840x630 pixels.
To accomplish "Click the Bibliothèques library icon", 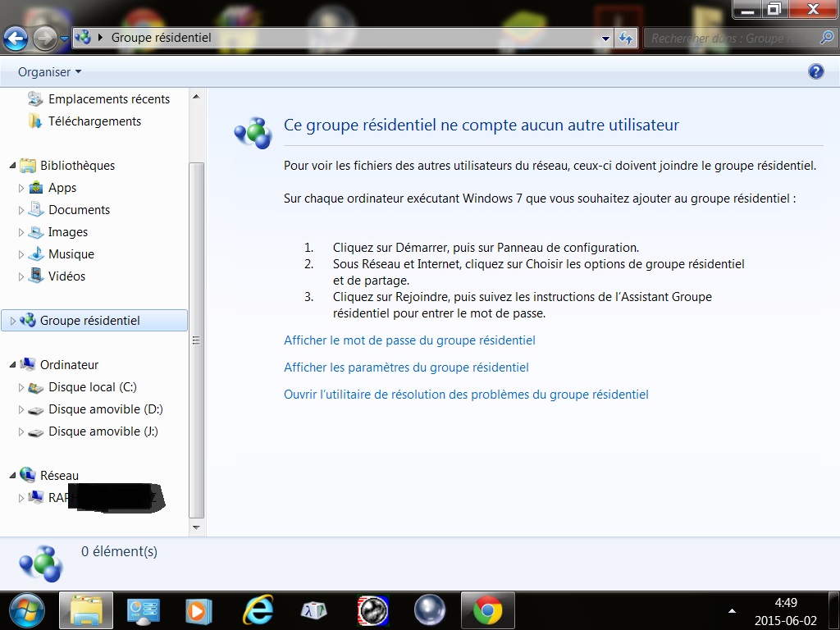I will point(28,165).
